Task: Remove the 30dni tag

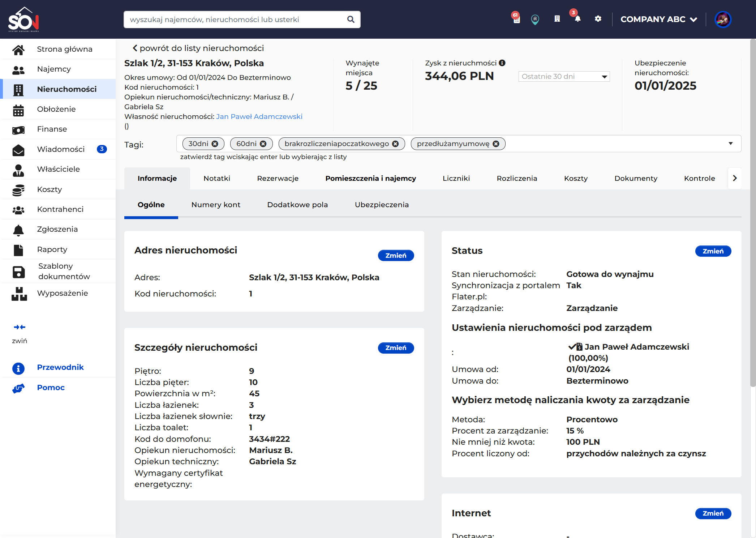Action: click(215, 144)
